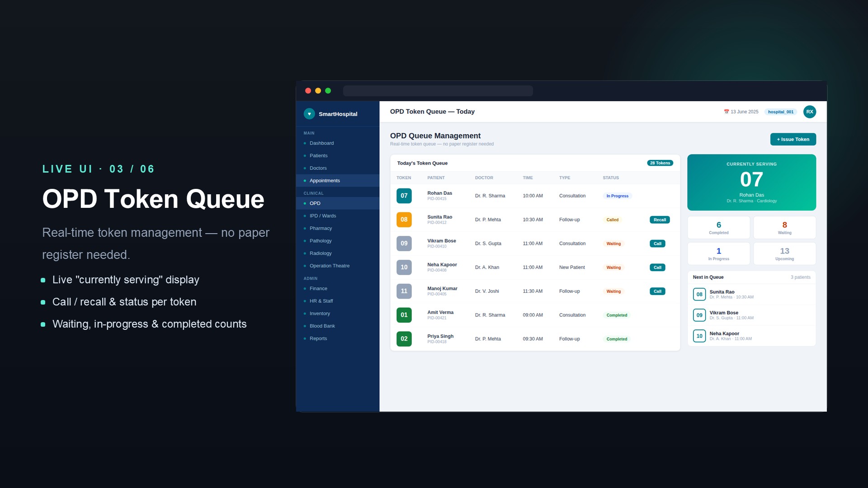Call Vikram Bose's token

point(657,244)
